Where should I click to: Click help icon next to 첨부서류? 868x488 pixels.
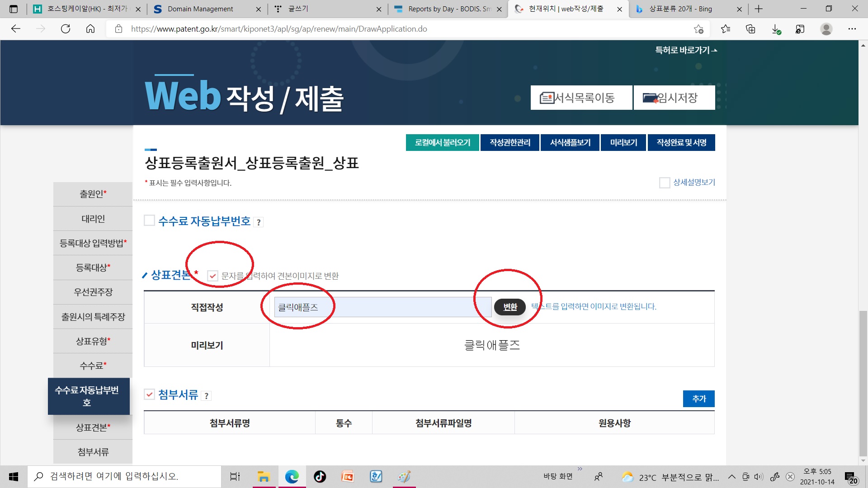207,396
